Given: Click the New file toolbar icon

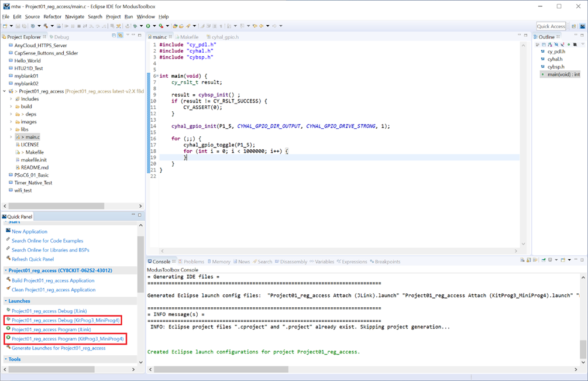Looking at the screenshot, I should click(x=5, y=26).
